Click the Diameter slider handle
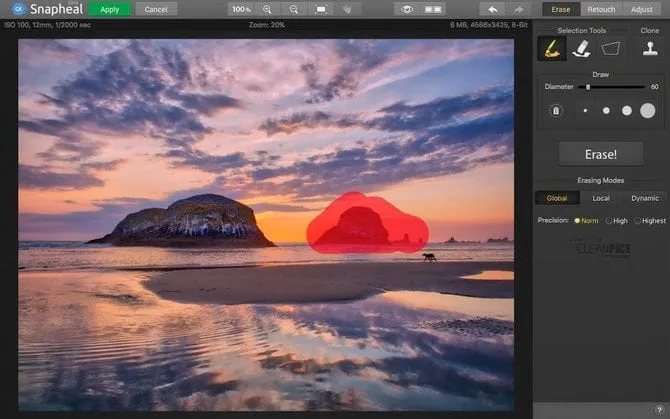 click(588, 87)
